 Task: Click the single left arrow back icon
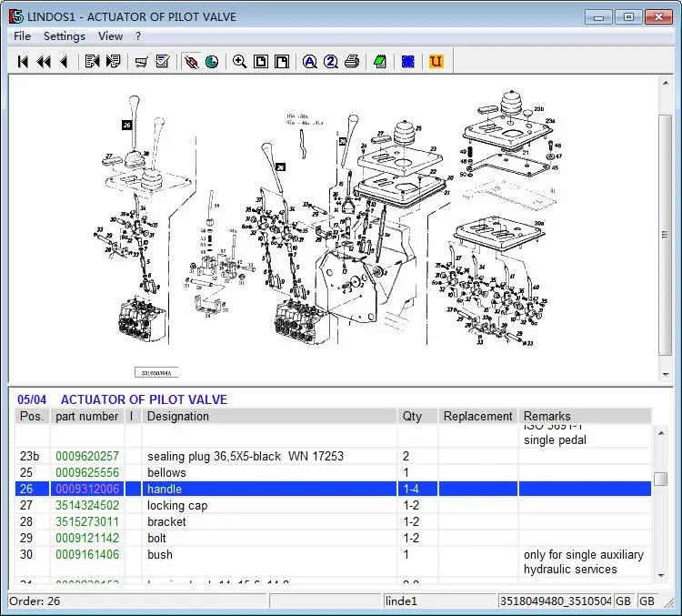click(65, 61)
